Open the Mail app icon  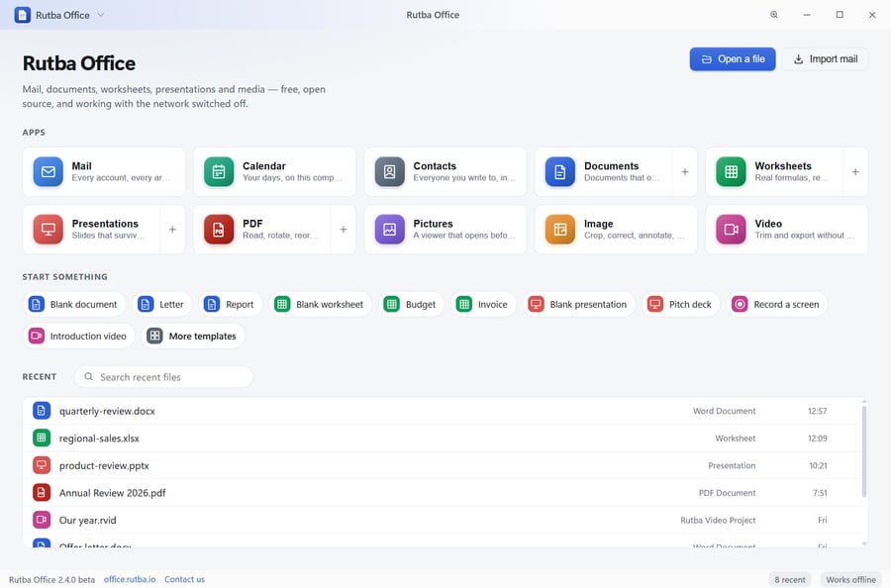(49, 171)
